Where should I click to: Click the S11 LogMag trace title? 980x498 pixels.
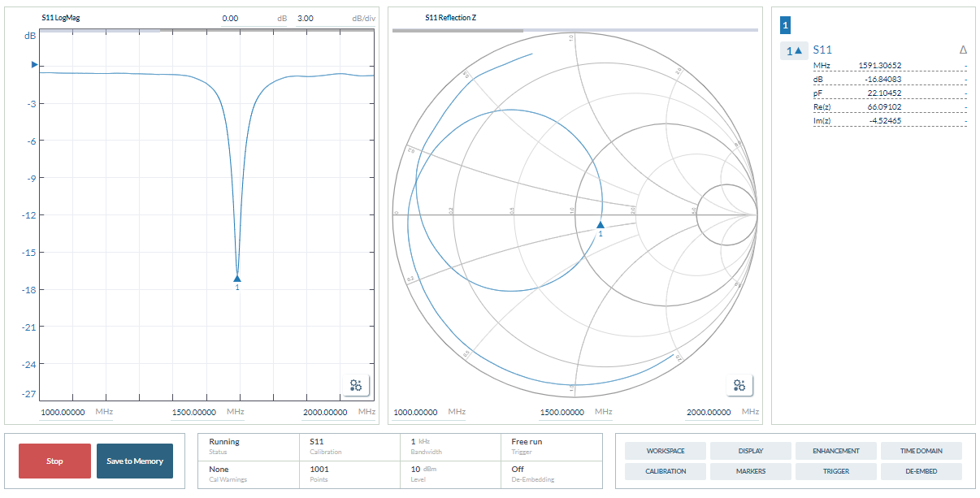(x=61, y=17)
